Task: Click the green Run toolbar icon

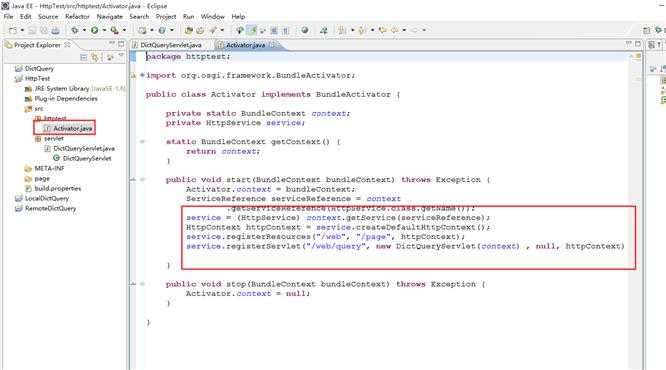Action: pos(94,31)
